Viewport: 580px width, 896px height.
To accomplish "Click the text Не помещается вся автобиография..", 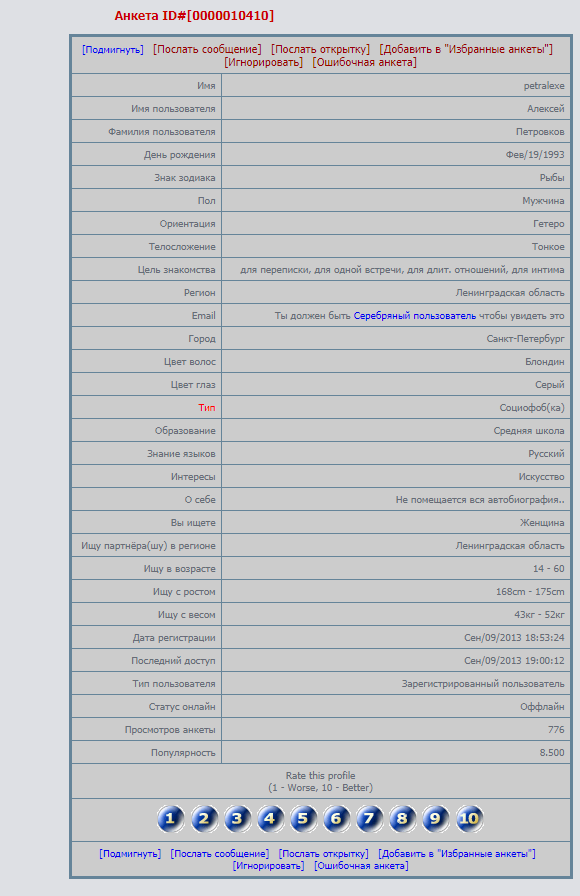I will [478, 499].
